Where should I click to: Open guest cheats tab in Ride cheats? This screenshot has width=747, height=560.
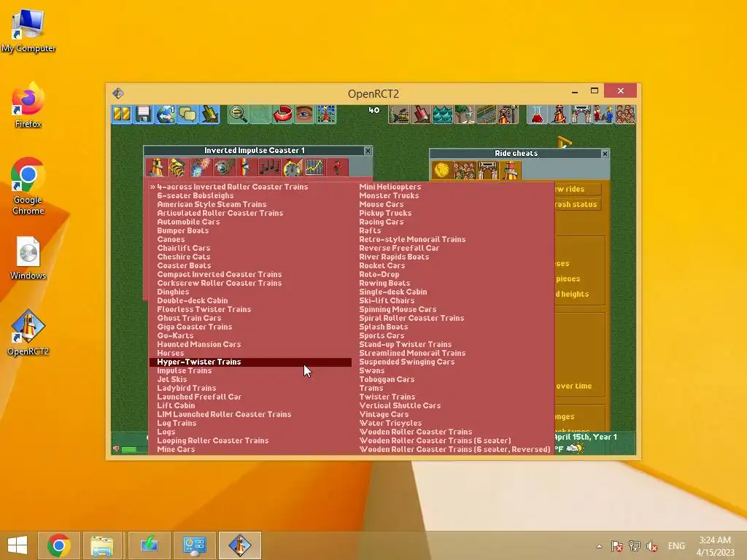tap(465, 171)
